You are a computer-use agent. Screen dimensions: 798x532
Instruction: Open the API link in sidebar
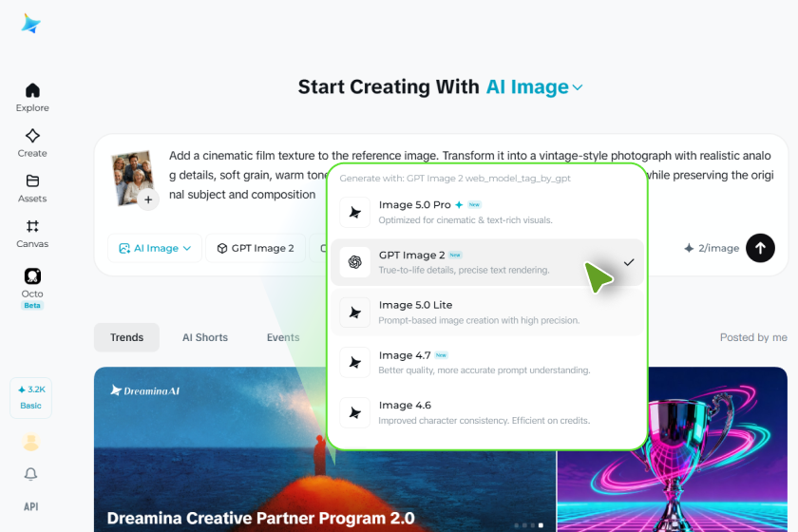[x=31, y=506]
